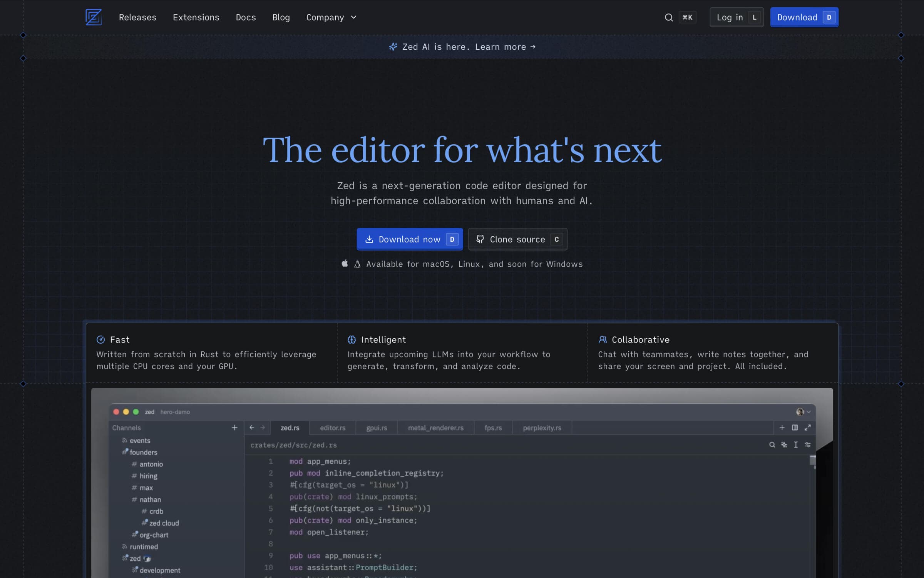Select the zed cloud channel
The width and height of the screenshot is (924, 578).
point(164,523)
